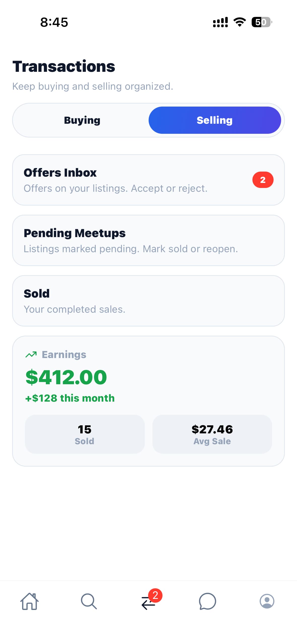
Task: Tap the 8:45 clock in status bar
Action: tap(54, 22)
